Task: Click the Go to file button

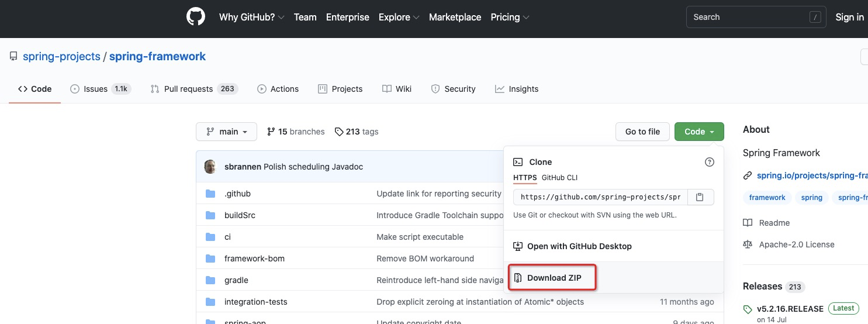Action: point(642,132)
